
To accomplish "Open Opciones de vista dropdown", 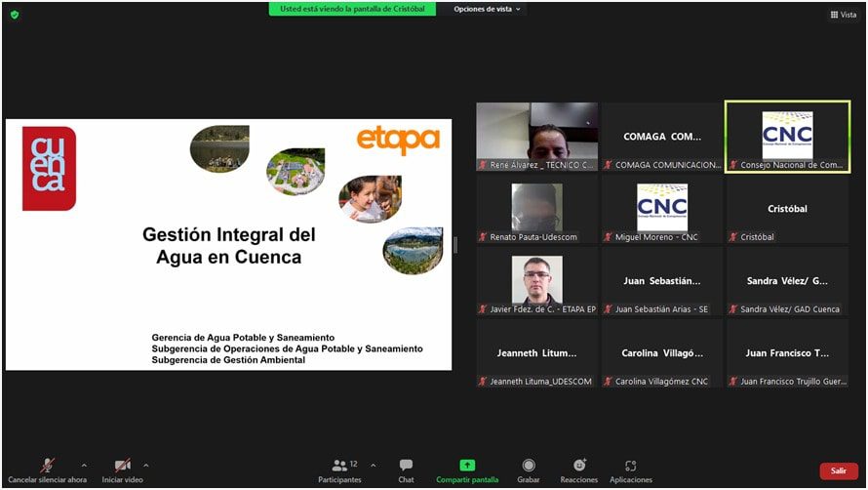I will pos(487,9).
